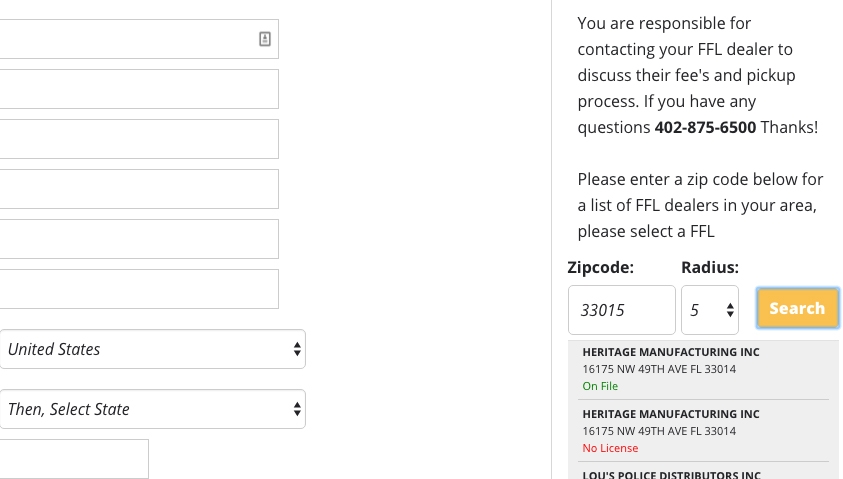Select Heritage Manufacturing Inc marked On File

(703, 369)
